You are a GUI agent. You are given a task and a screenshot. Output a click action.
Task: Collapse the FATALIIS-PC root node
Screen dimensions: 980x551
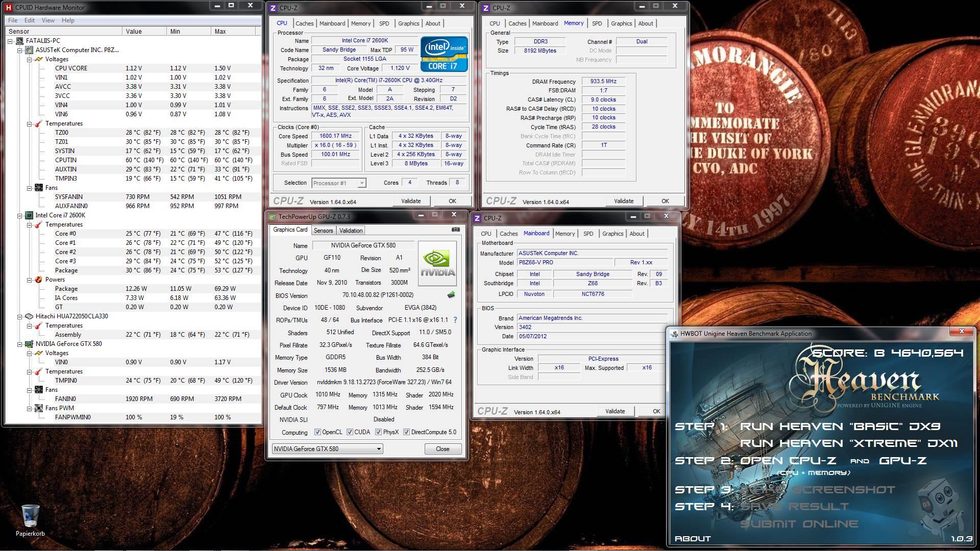(x=10, y=41)
